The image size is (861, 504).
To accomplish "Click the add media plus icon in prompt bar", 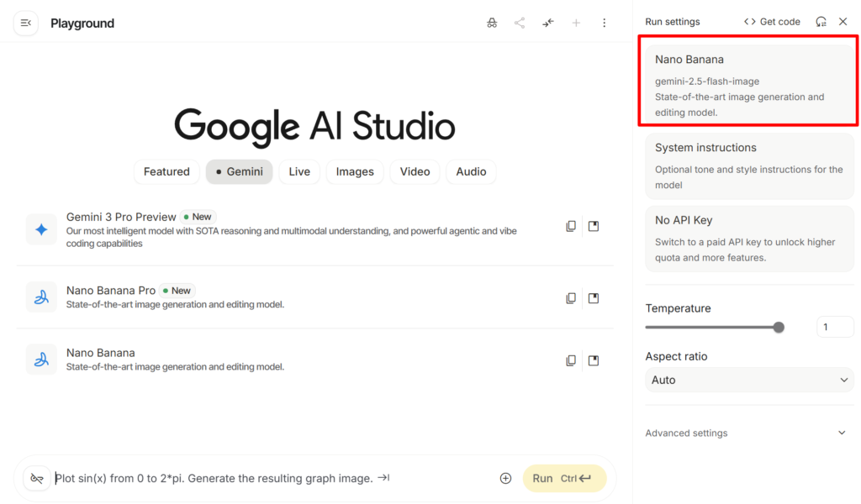I will click(x=505, y=478).
